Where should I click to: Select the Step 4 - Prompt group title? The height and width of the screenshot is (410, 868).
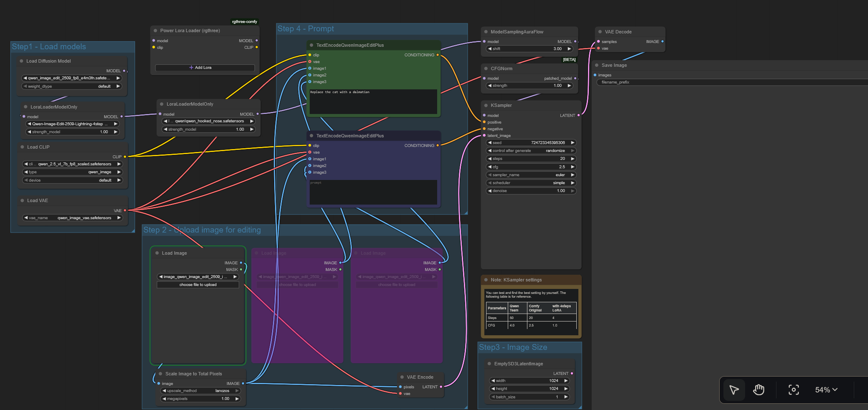coord(305,29)
